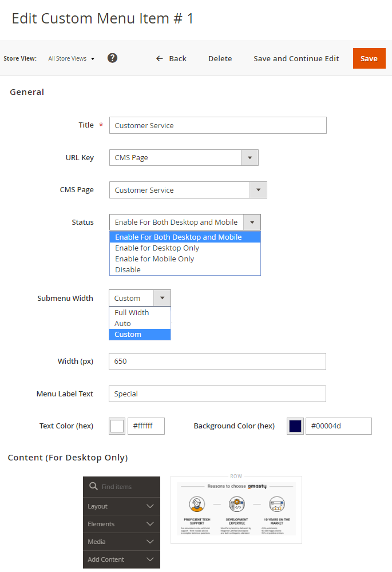Click the help question mark icon
Screen dimensions: 392x572
[112, 58]
